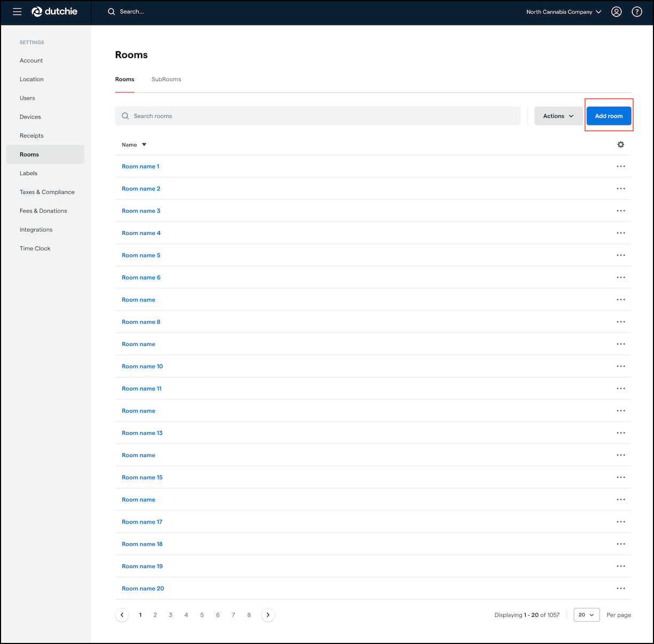Screen dimensions: 654x644
Task: Open more options for Room name 4
Action: pyautogui.click(x=621, y=233)
